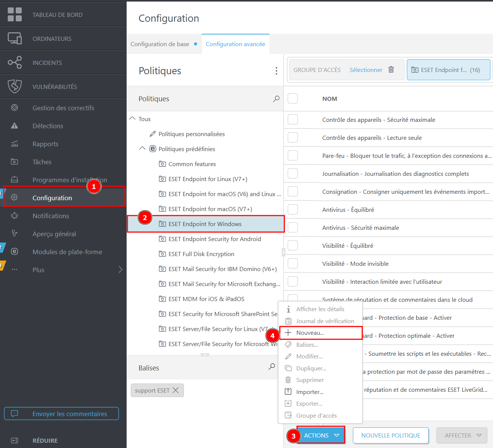The height and width of the screenshot is (448, 493).
Task: Click the Ordinateurs monitor icon
Action: [15, 38]
